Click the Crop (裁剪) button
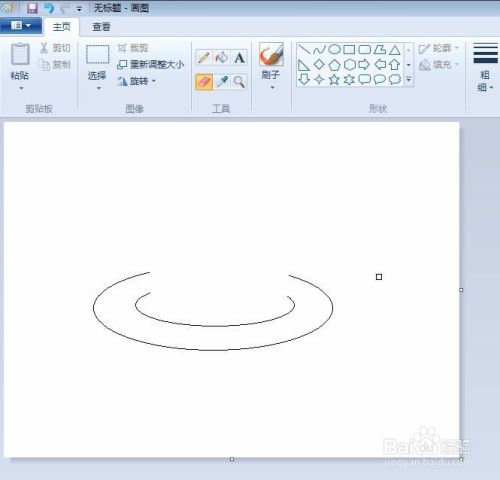The width and height of the screenshot is (500, 480). [x=133, y=48]
